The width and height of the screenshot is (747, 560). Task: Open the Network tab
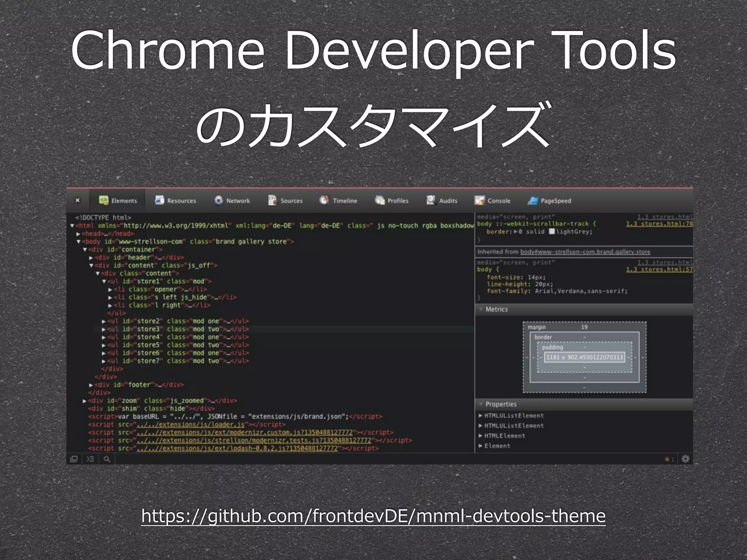pos(232,201)
